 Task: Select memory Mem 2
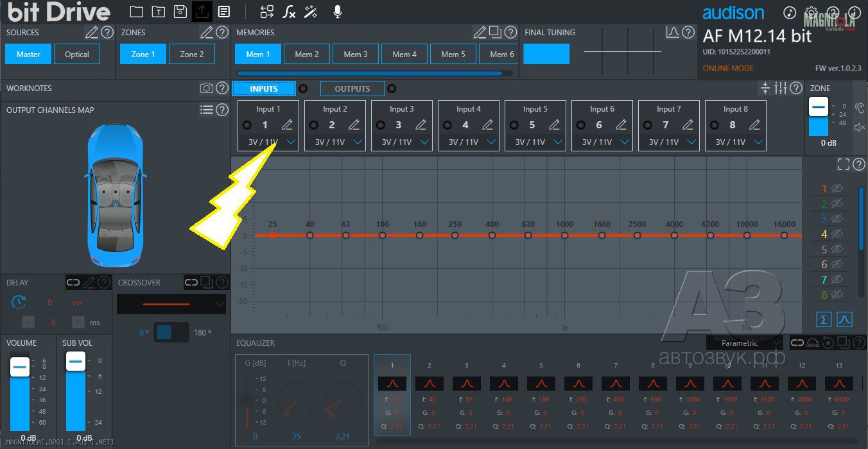click(x=307, y=55)
